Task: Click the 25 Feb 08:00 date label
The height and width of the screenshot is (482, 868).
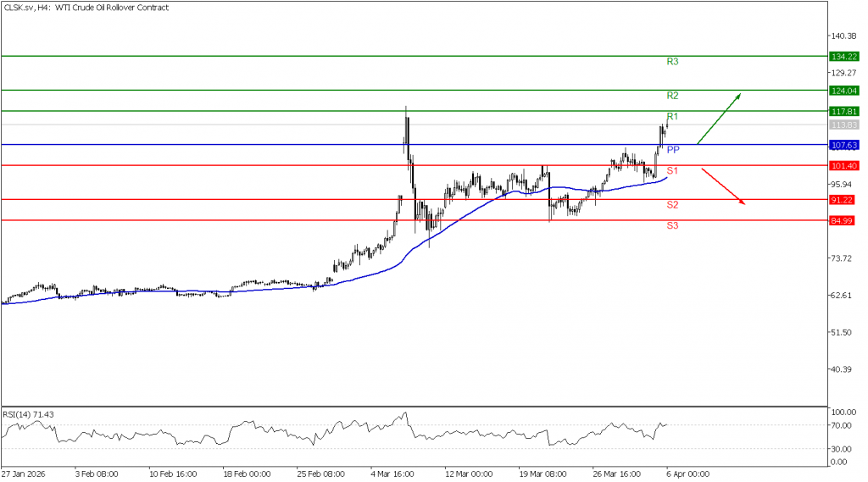Action: tap(320, 474)
